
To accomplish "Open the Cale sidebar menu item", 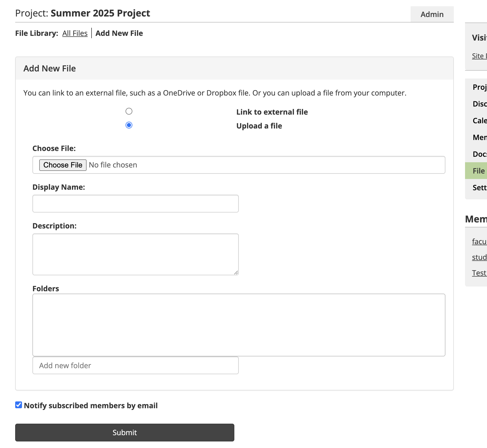I will [x=479, y=121].
